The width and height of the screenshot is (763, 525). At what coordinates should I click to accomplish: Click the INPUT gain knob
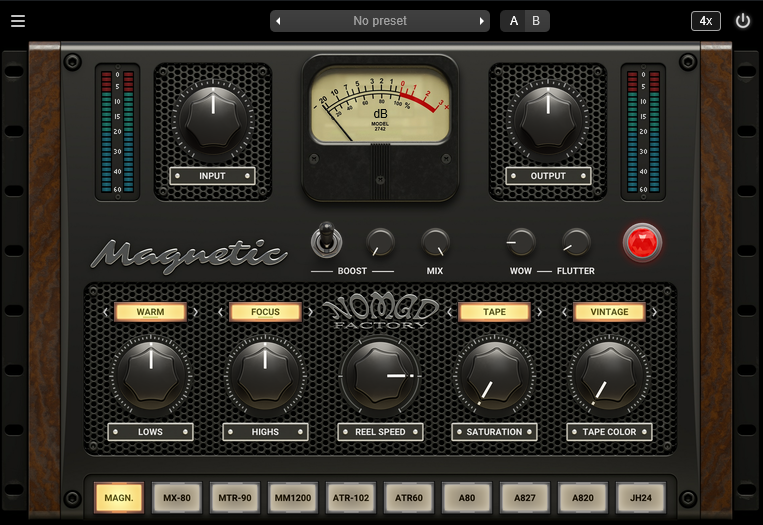coord(213,120)
